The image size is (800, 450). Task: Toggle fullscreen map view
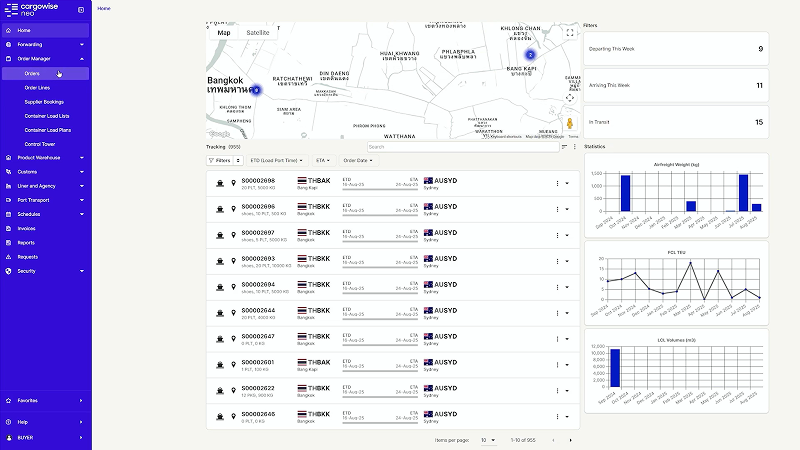tap(570, 33)
